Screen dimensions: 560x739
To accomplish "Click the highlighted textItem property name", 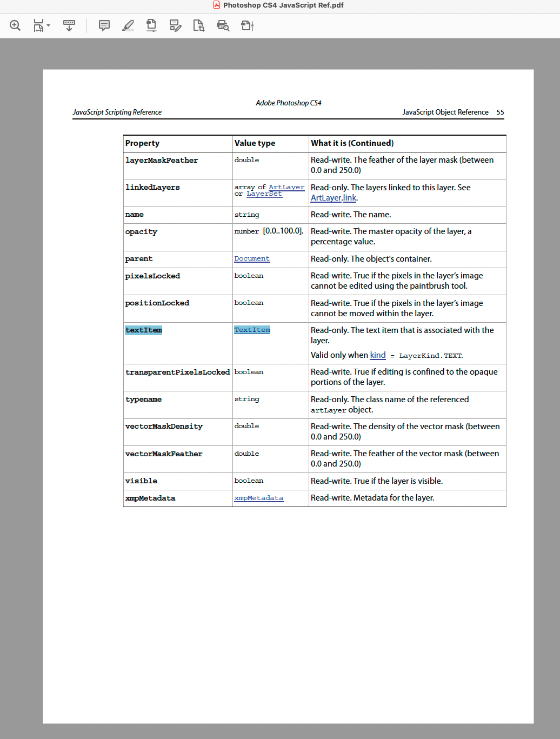I will 143,330.
